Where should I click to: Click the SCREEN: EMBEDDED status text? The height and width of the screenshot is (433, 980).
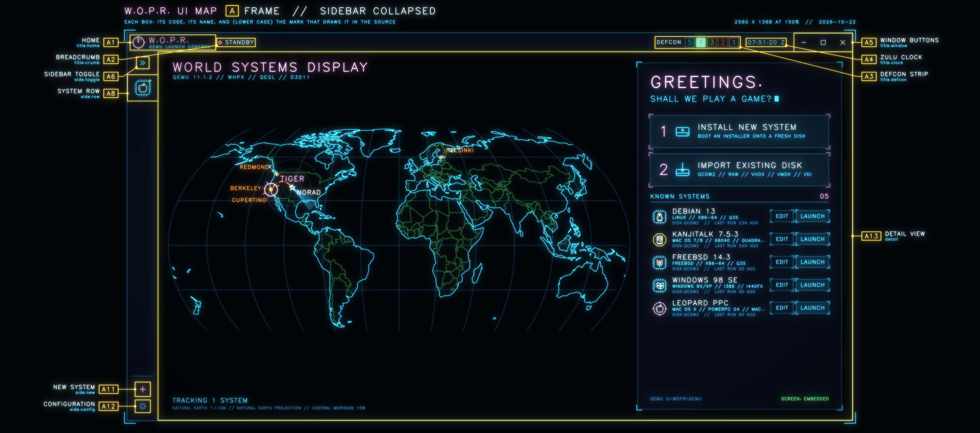pyautogui.click(x=805, y=399)
